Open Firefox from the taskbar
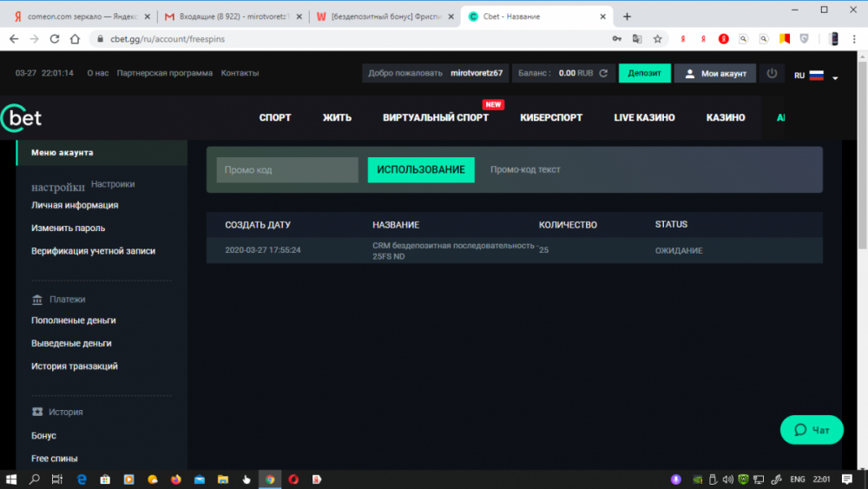Image resolution: width=868 pixels, height=489 pixels. (x=176, y=479)
